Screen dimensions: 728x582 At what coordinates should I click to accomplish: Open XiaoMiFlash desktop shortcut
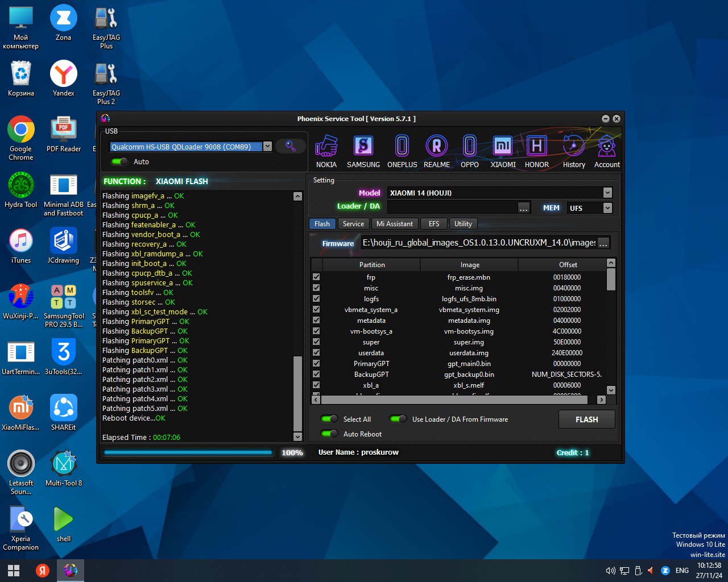(x=21, y=413)
